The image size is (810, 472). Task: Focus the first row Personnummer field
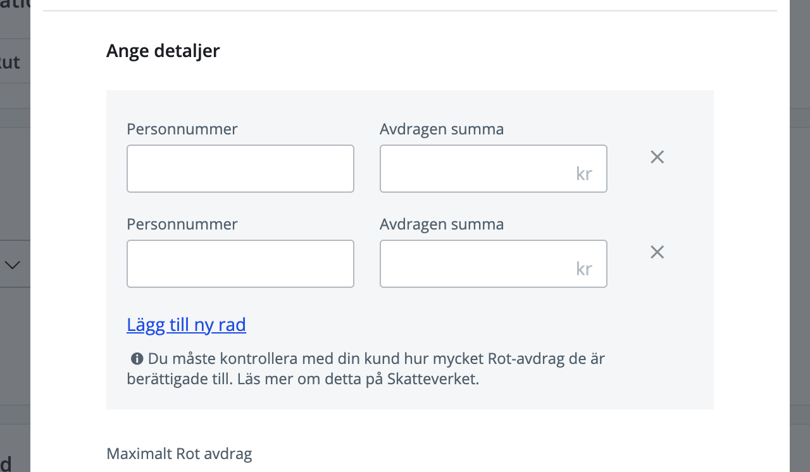coord(240,168)
